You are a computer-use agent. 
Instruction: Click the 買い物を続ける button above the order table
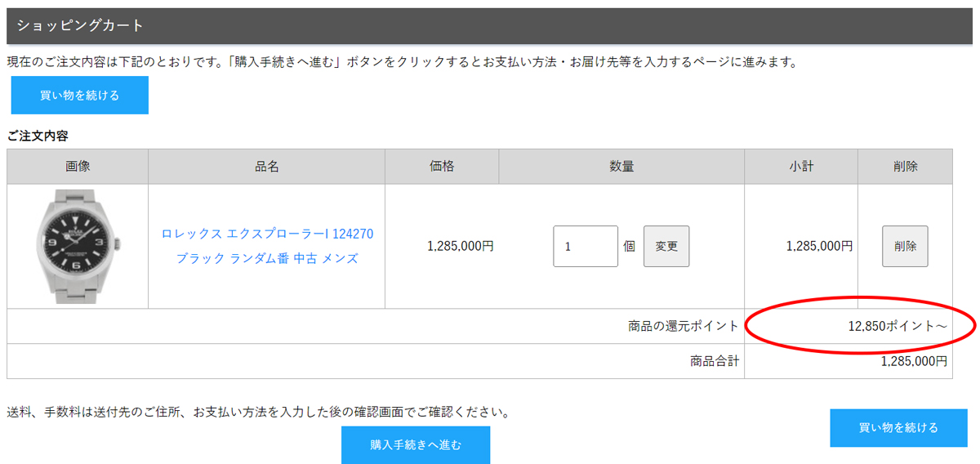click(x=79, y=96)
